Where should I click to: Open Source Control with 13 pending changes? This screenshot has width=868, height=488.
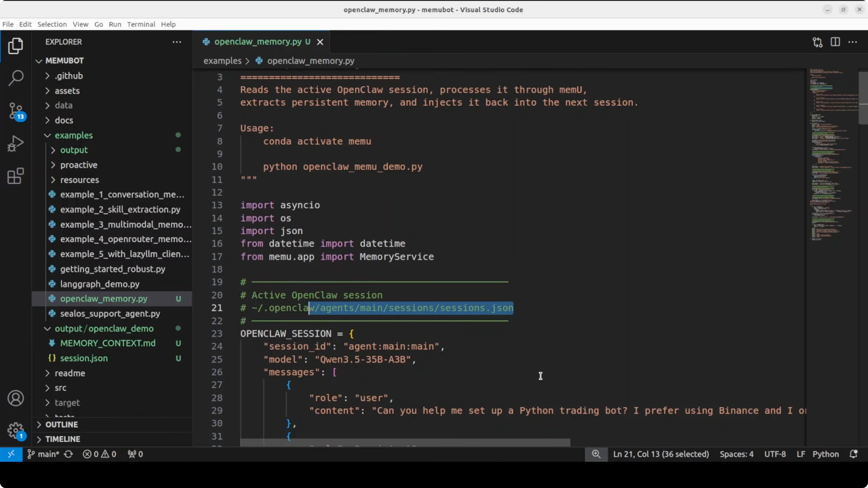(15, 111)
